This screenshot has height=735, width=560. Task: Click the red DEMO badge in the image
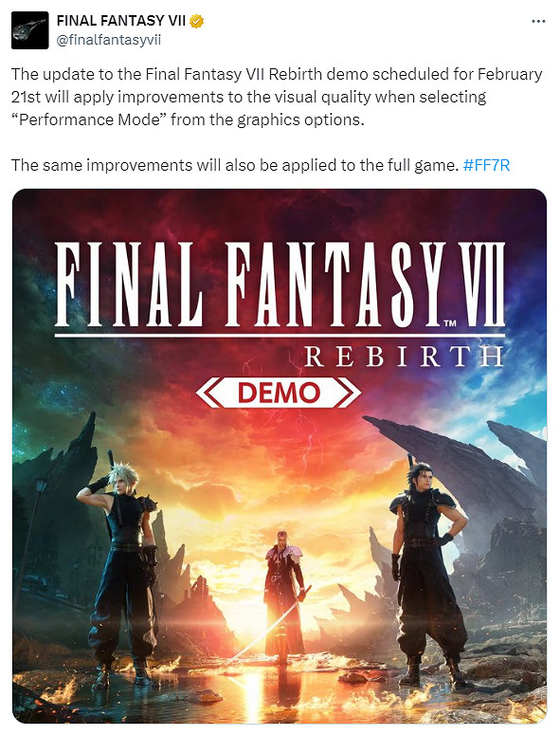click(x=279, y=393)
